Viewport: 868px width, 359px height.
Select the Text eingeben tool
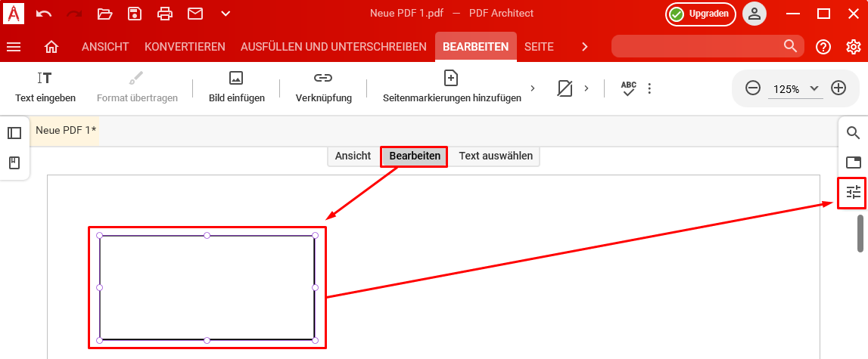tap(45, 88)
